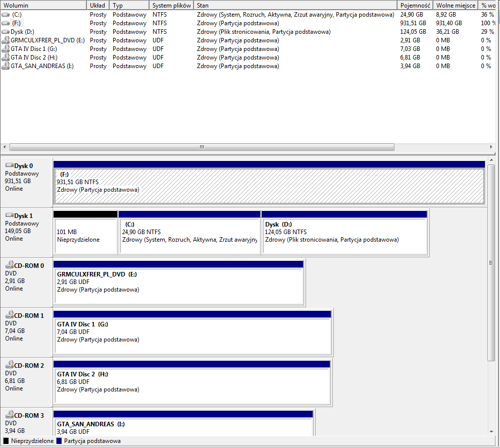Click the drive icon for volume (F:)
Image resolution: width=500 pixels, height=448 pixels.
(6, 23)
